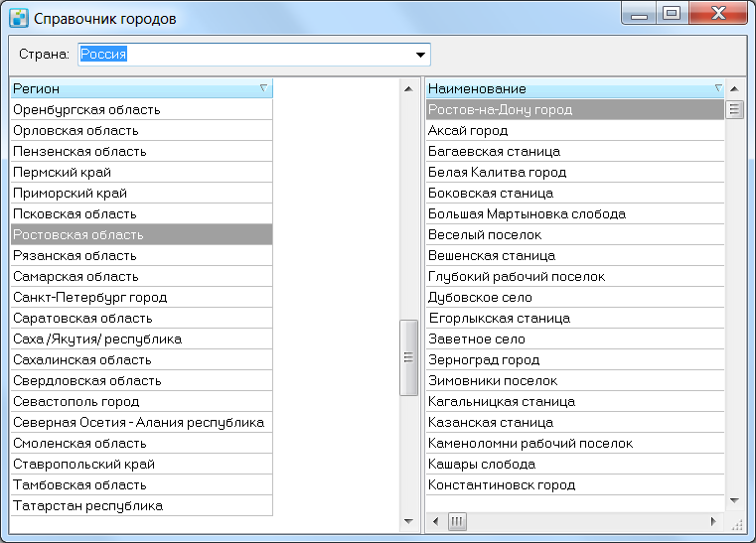Select Кагальницкая станица row

[x=575, y=401]
